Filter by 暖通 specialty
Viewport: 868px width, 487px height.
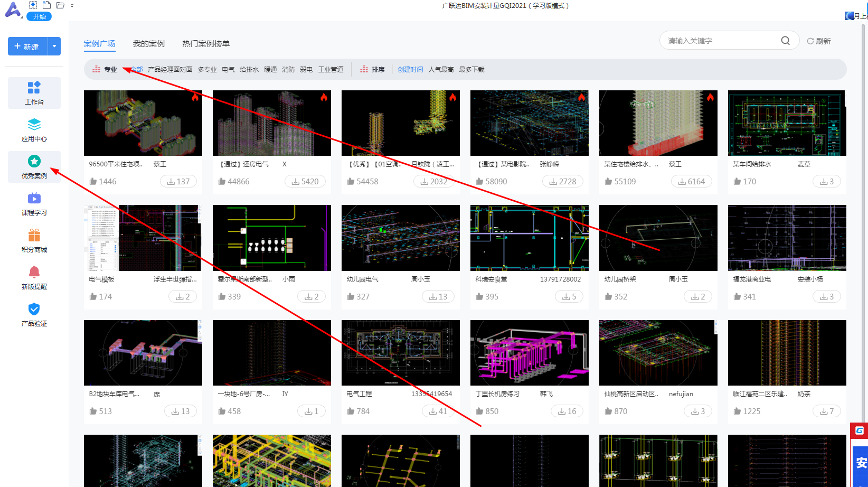270,70
